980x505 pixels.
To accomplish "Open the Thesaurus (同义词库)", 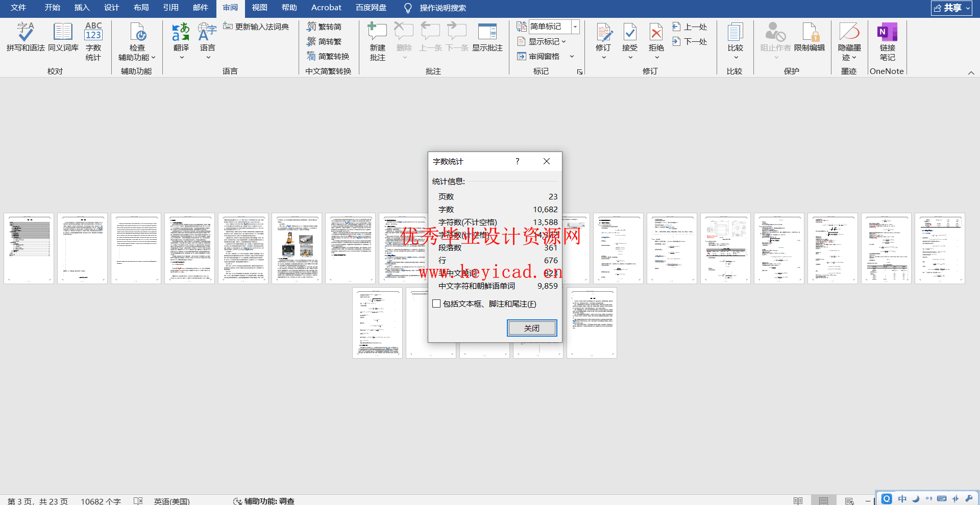I will coord(63,37).
